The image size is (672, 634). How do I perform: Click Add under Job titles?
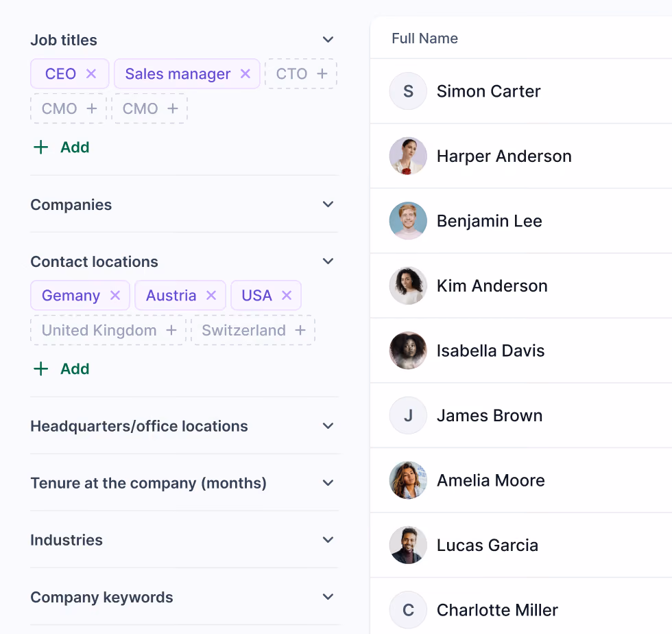click(61, 147)
